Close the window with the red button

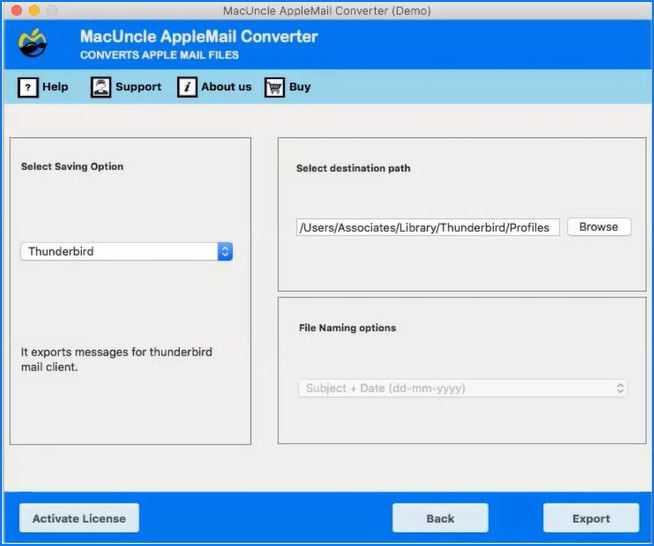(17, 10)
